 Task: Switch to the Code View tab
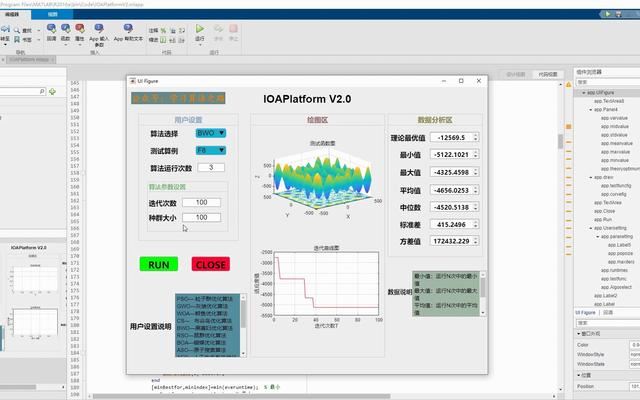pyautogui.click(x=547, y=74)
